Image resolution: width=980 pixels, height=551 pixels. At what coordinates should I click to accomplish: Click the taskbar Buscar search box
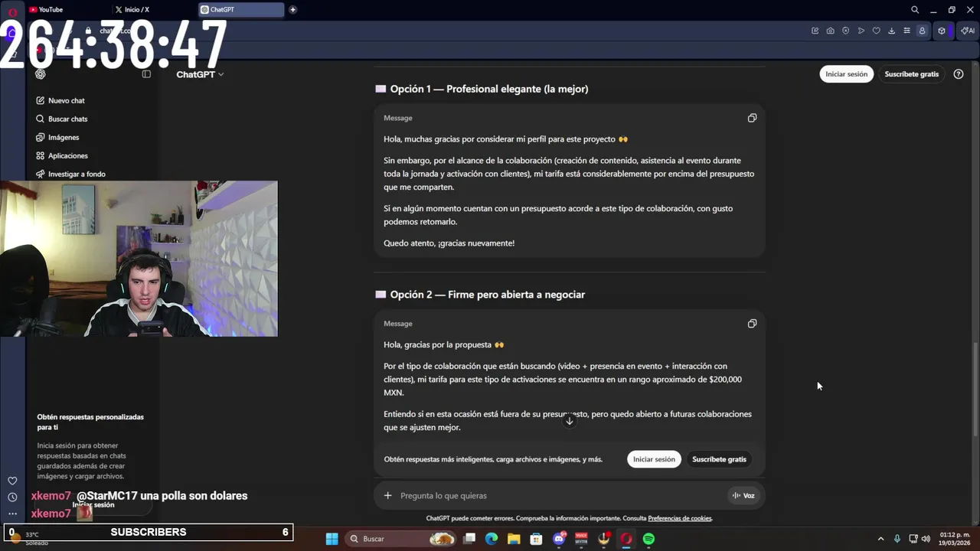click(x=401, y=539)
